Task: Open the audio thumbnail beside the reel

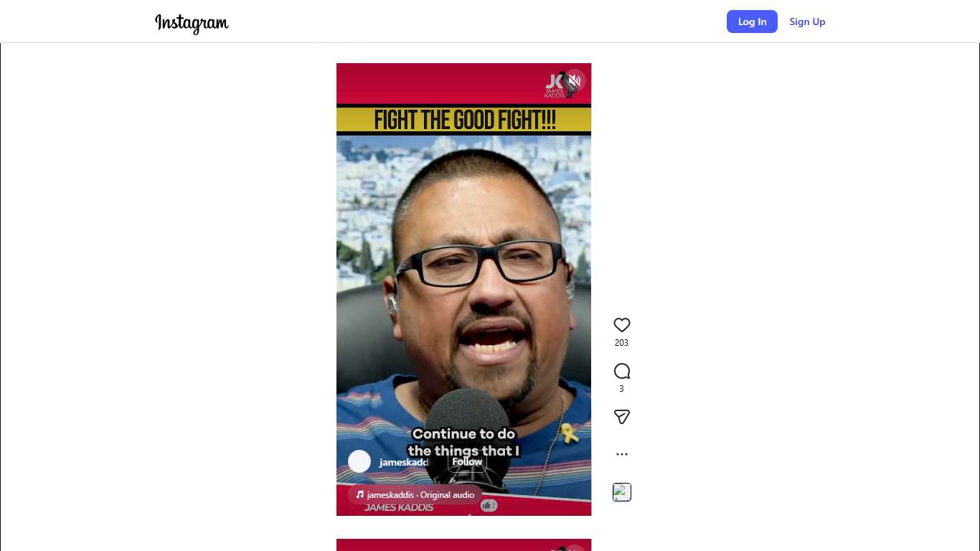Action: click(x=622, y=492)
